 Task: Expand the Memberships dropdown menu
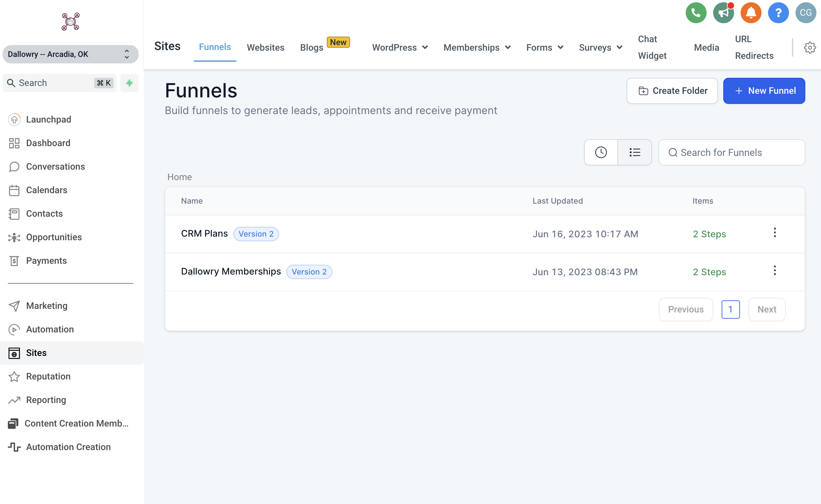click(477, 48)
